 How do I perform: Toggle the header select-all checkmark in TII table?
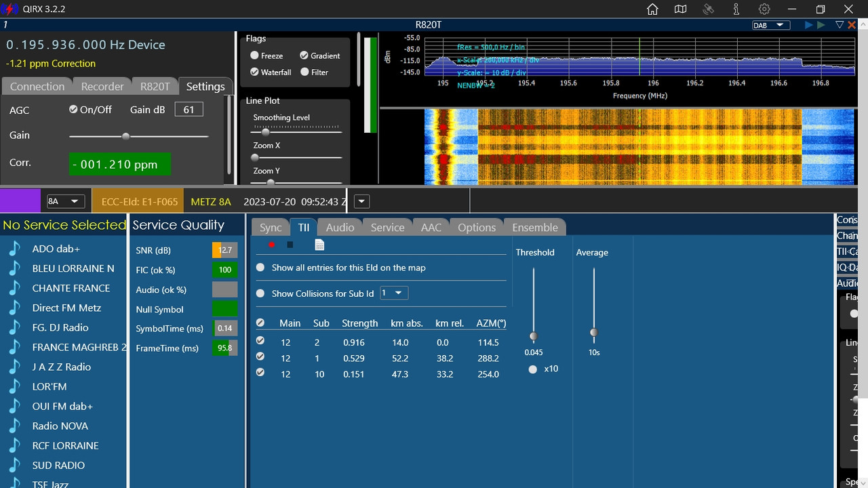(260, 323)
